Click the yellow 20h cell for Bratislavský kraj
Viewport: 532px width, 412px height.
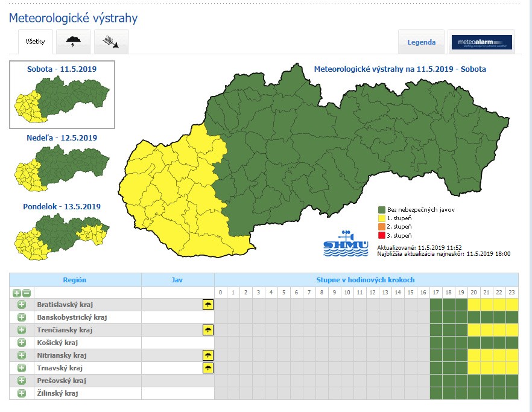coord(473,305)
